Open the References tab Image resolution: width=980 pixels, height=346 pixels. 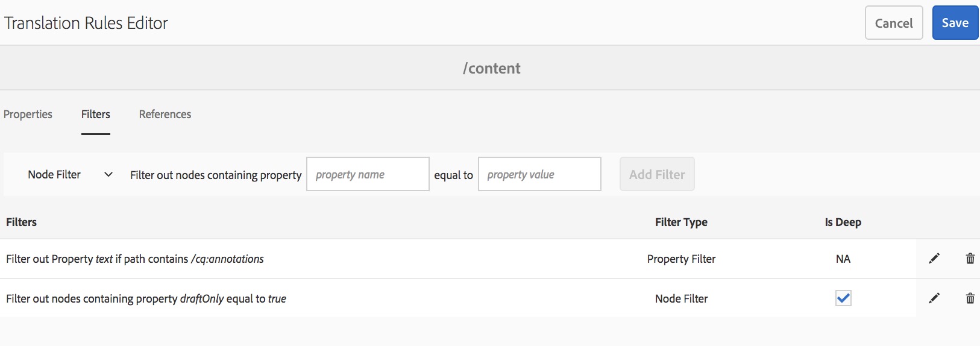(x=165, y=114)
